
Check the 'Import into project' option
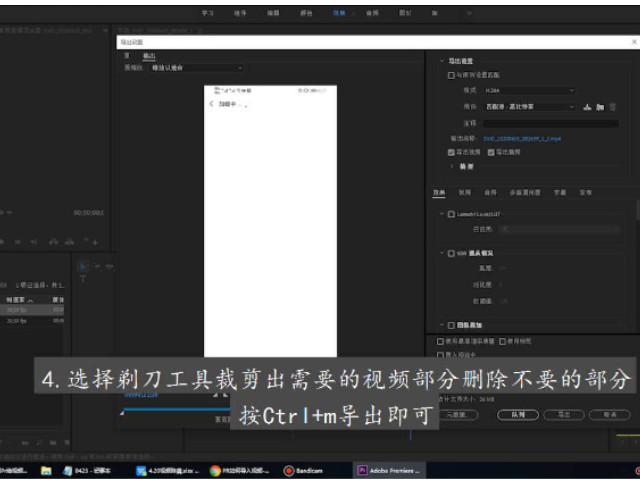pyautogui.click(x=440, y=355)
